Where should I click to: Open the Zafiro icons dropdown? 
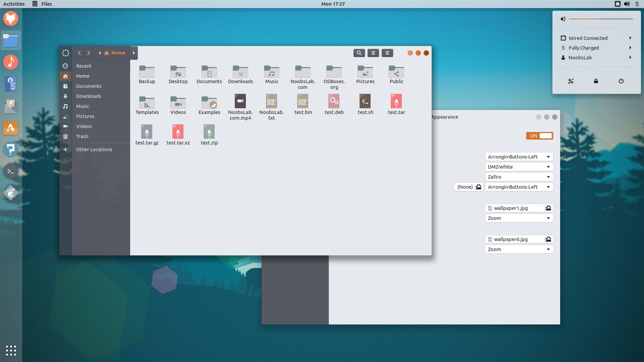pos(519,177)
